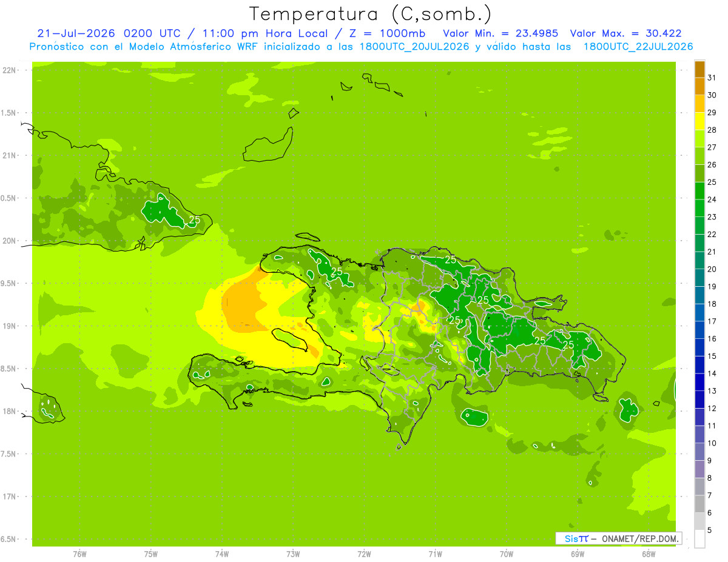728x562 pixels.
Task: Click the color bar label "5"
Action: tap(709, 530)
